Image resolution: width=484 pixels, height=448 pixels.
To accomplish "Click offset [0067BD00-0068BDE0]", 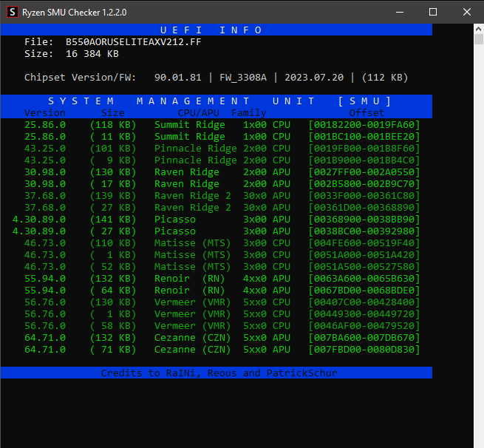I will tap(364, 291).
